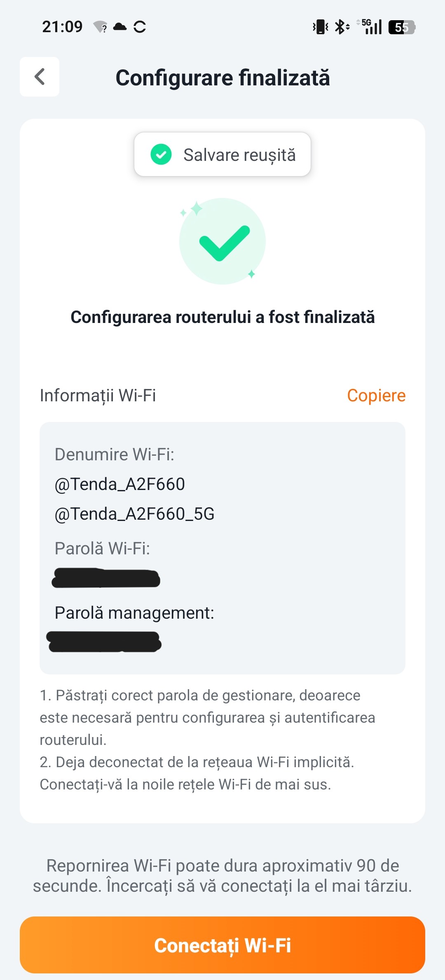Screen dimensions: 445x980
Task: Tap the 5G signal strength icon
Action: point(371,27)
